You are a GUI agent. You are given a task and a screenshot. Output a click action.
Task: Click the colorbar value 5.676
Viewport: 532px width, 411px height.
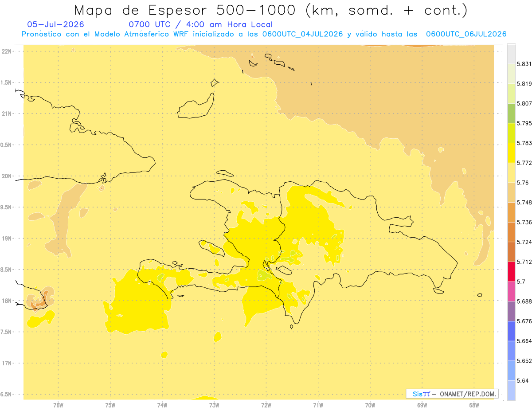[x=524, y=321]
